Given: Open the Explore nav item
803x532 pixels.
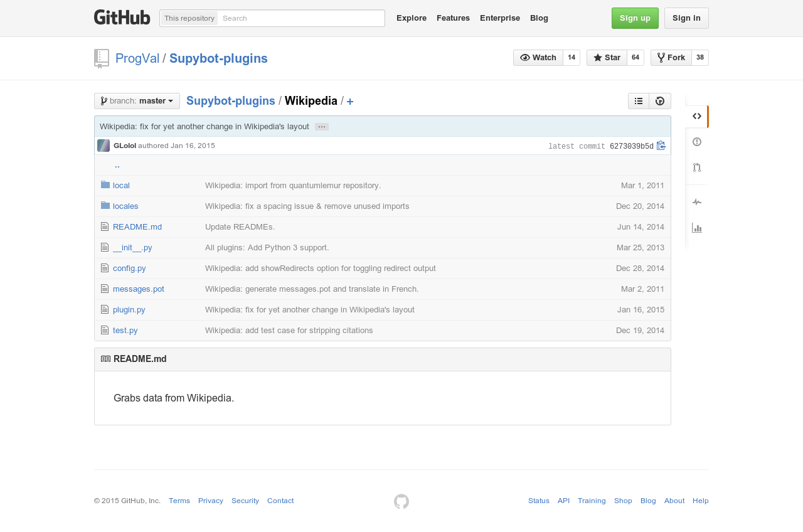Looking at the screenshot, I should click(412, 18).
